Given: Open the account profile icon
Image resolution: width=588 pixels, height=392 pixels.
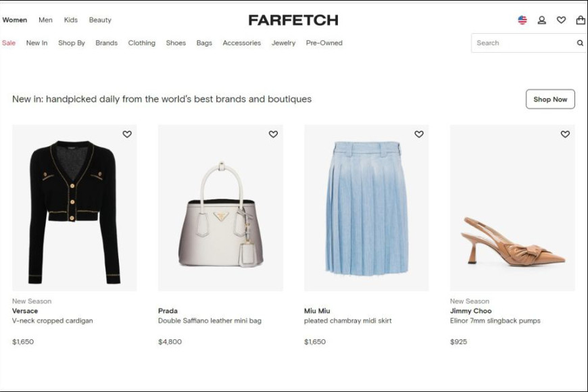Looking at the screenshot, I should 541,20.
